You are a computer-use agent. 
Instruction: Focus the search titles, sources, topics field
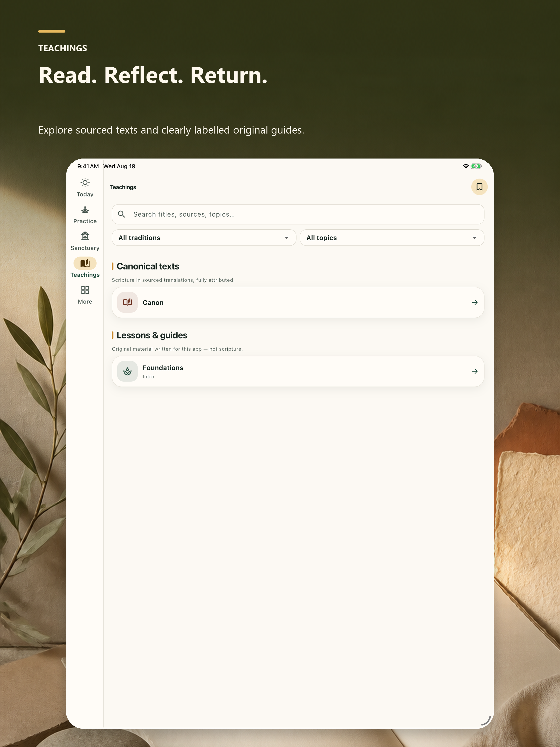[298, 214]
